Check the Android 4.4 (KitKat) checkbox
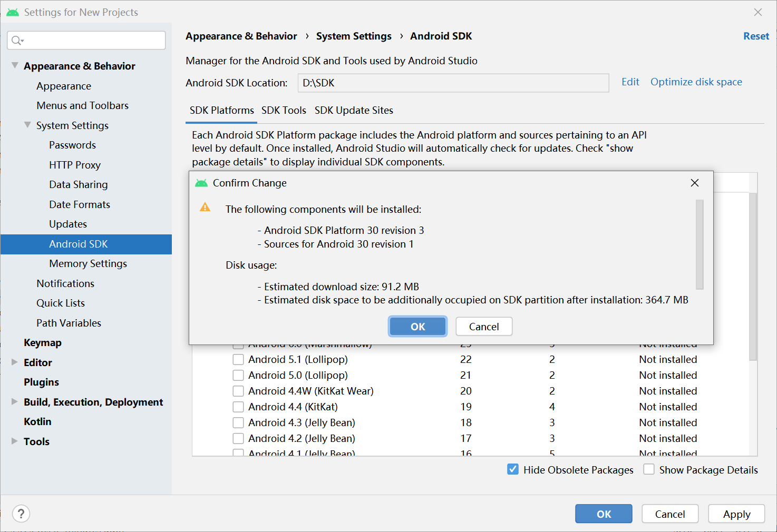Image resolution: width=777 pixels, height=532 pixels. tap(238, 407)
